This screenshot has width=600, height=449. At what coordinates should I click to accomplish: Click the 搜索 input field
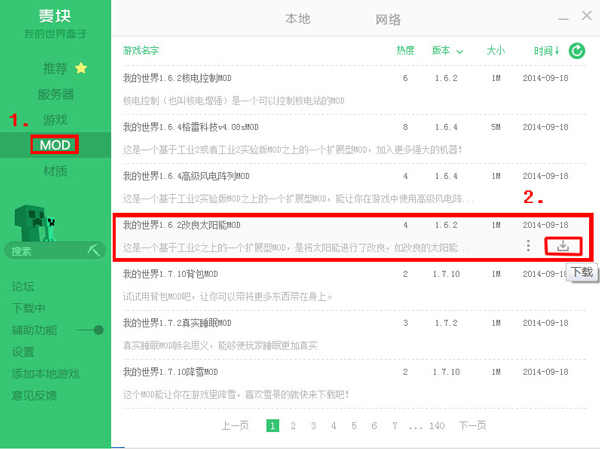pos(55,251)
